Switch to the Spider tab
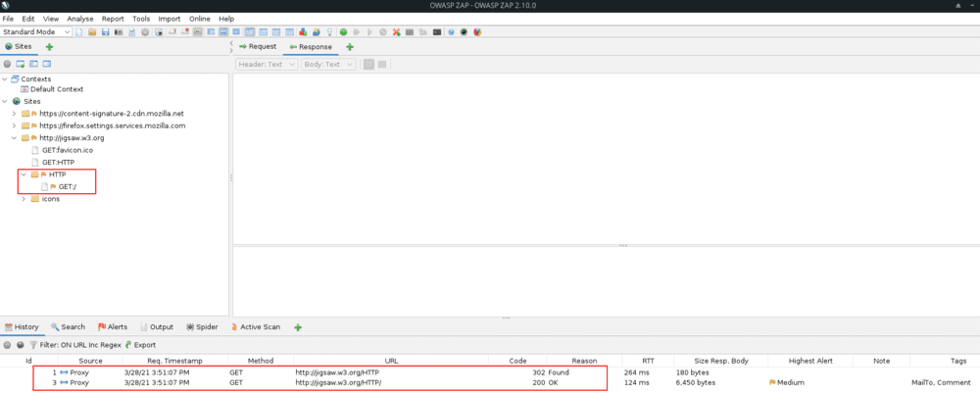Viewport: 980px width, 395px height. 201,326
